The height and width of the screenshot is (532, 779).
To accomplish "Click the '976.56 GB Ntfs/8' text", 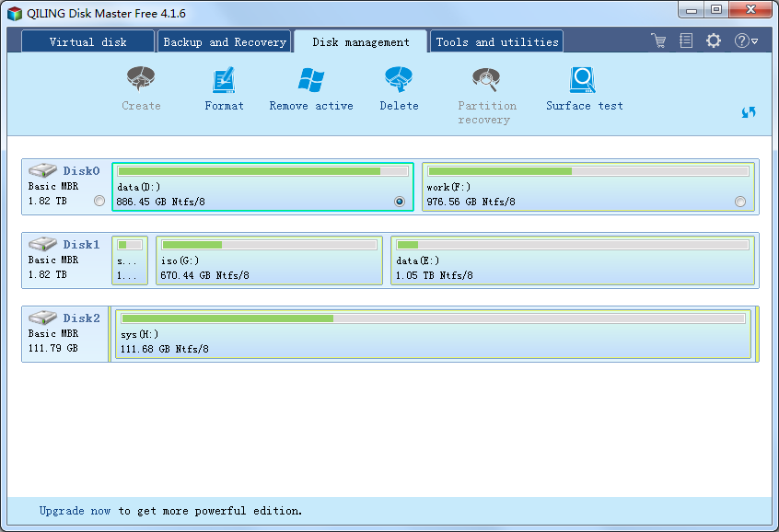I will tap(471, 202).
